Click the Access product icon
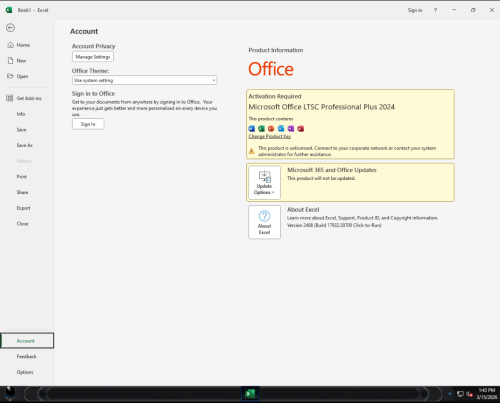This screenshot has width=500, height=403. click(x=301, y=129)
